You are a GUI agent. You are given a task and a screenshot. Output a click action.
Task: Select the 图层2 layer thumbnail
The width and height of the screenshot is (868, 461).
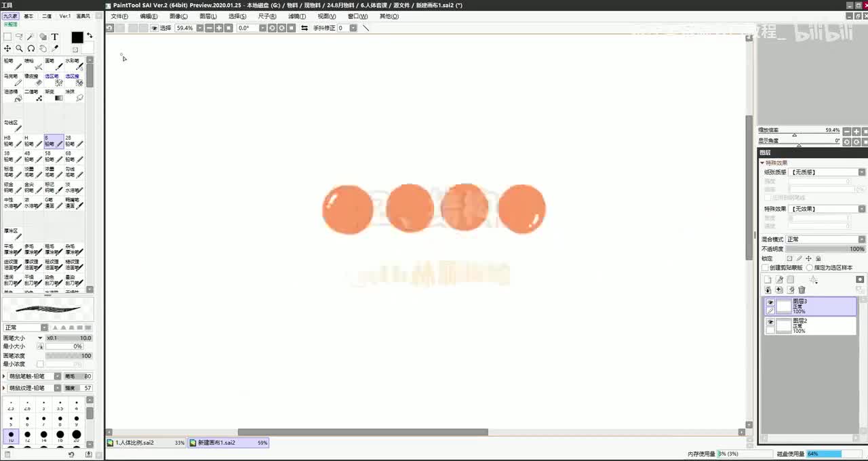pyautogui.click(x=783, y=325)
